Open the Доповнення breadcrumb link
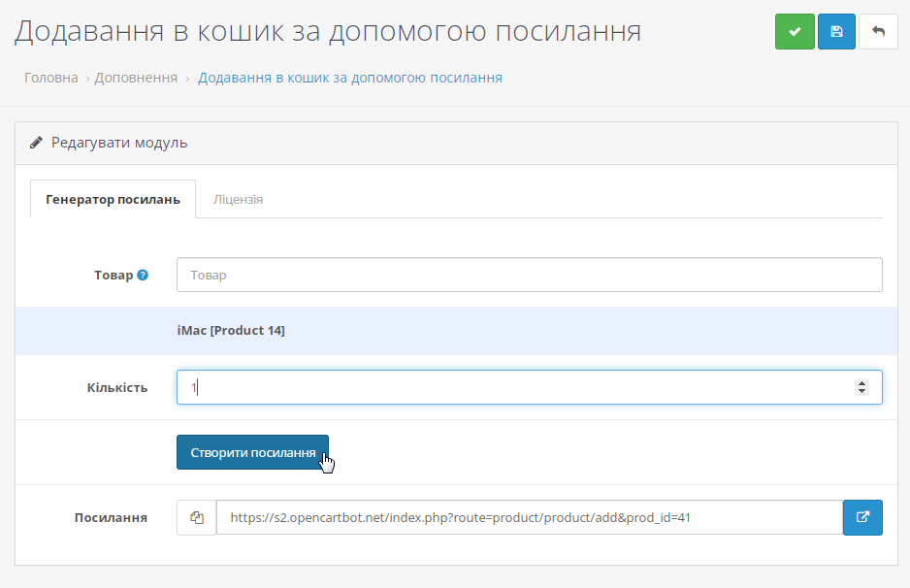The width and height of the screenshot is (910, 588). coord(136,78)
